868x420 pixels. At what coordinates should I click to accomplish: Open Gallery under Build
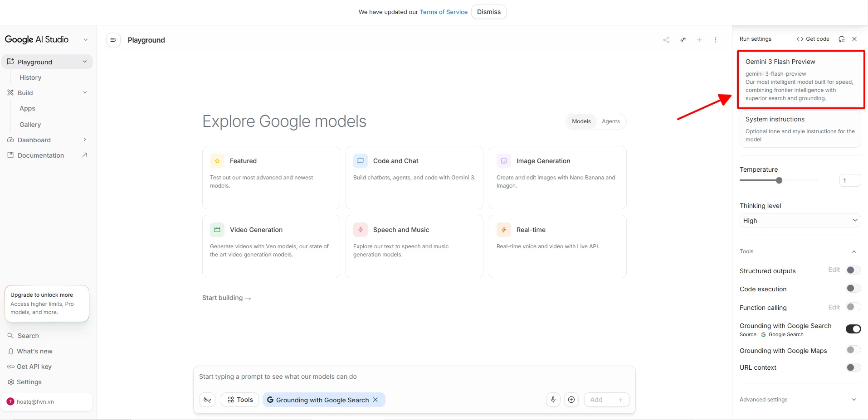[x=30, y=125]
